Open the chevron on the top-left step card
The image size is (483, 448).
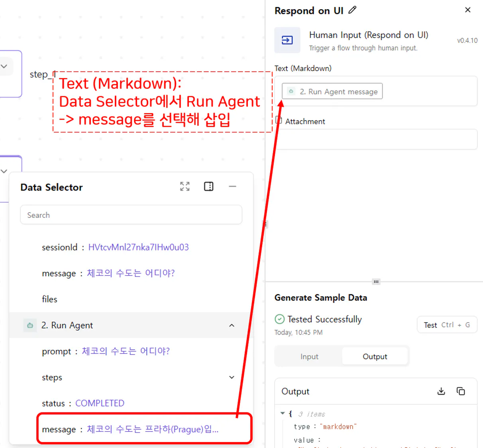click(x=4, y=67)
